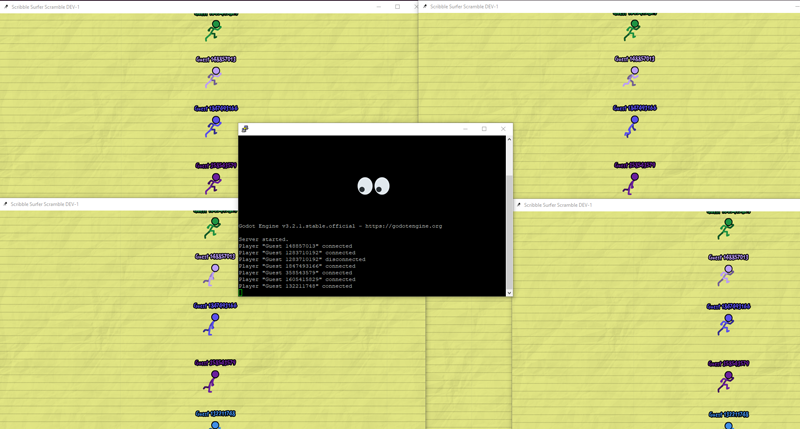This screenshot has height=429, width=800.
Task: Click the top-right game window's title bar icon
Action: (x=425, y=7)
